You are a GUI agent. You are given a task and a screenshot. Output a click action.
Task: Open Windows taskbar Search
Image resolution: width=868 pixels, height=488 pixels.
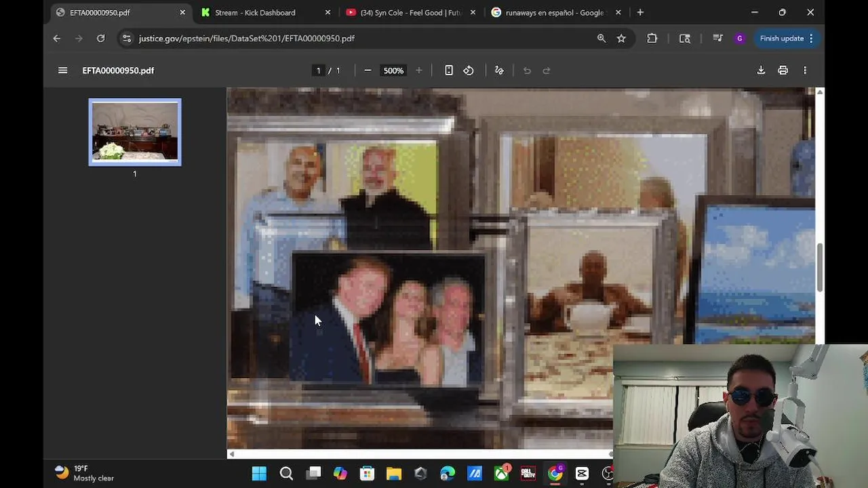pyautogui.click(x=286, y=474)
